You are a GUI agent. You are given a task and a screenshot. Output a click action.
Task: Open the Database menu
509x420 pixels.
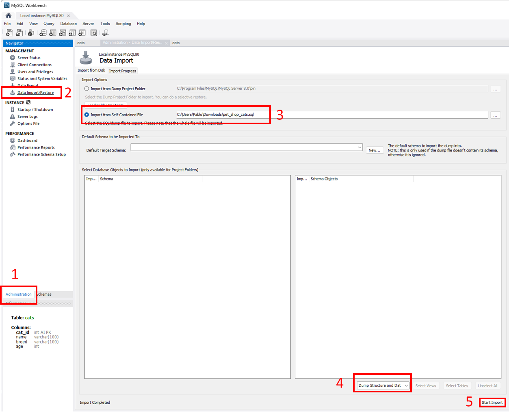68,24
